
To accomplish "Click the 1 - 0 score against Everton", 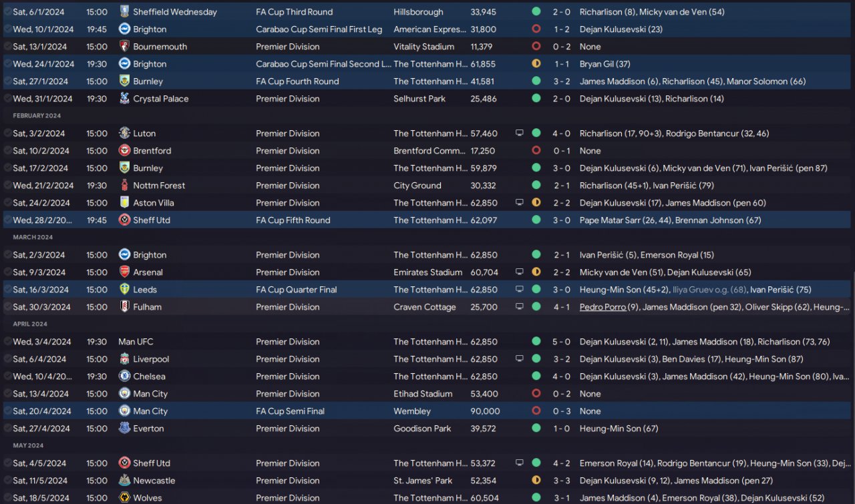I will (562, 429).
